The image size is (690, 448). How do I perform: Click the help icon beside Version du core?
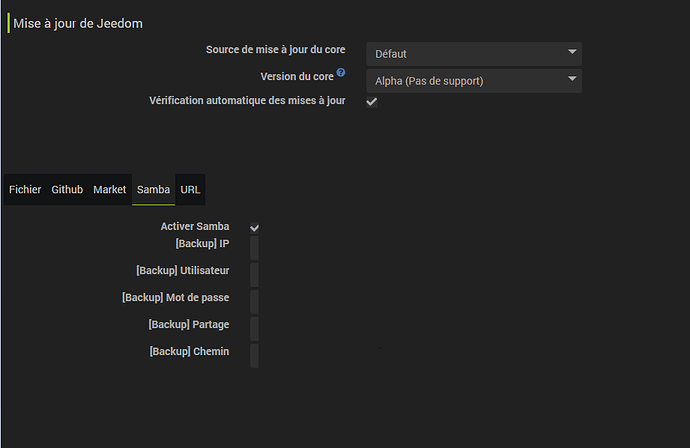pyautogui.click(x=341, y=73)
